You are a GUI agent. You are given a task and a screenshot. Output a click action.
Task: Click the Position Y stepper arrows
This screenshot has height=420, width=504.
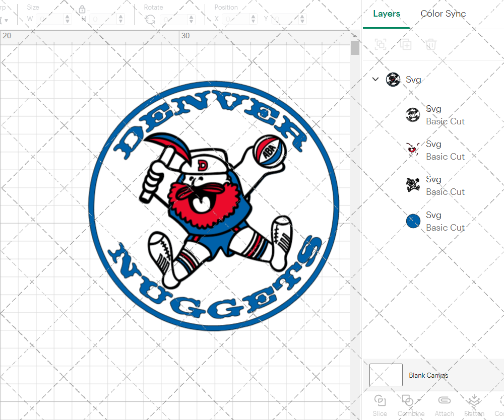coord(302,19)
